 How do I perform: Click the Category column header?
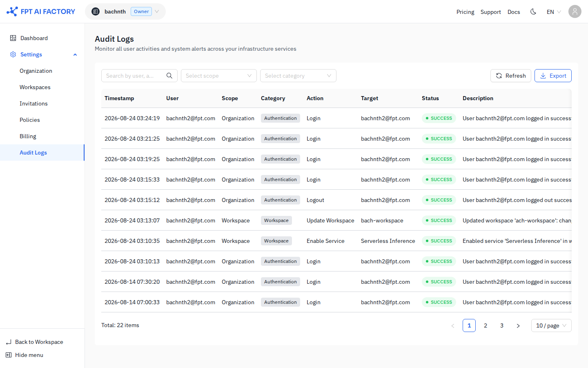point(273,98)
